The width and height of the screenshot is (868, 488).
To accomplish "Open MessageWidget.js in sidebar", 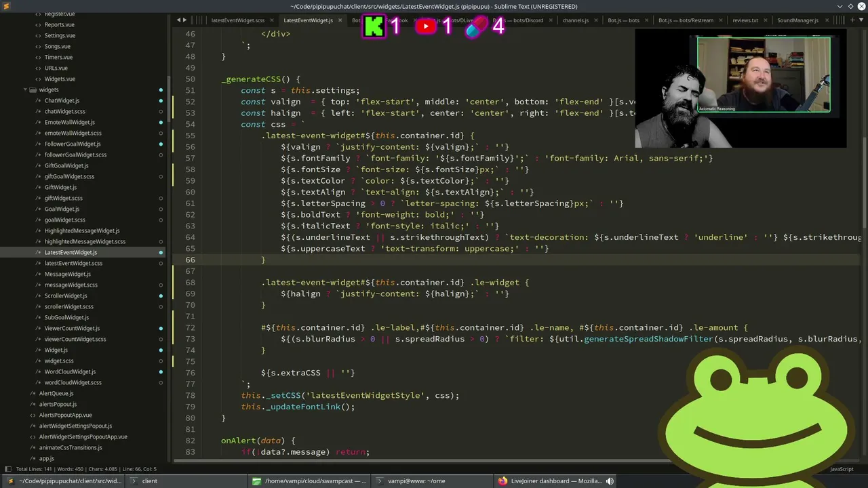I will 67,274.
